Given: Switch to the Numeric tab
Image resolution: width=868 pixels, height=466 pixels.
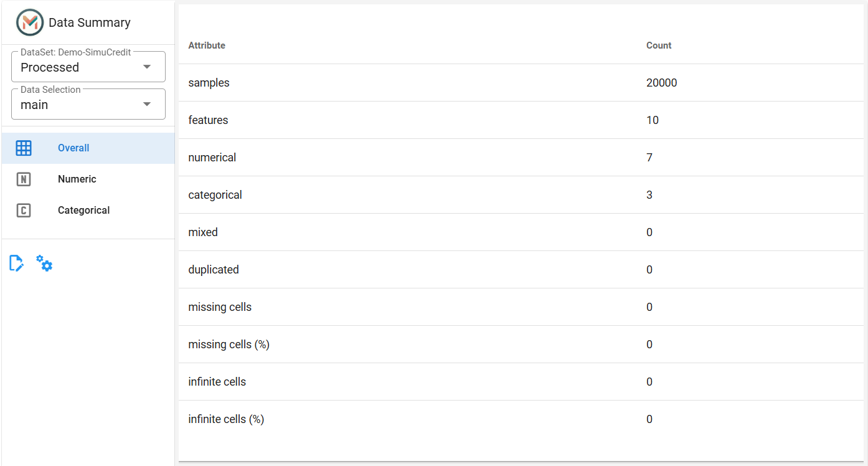Looking at the screenshot, I should [x=88, y=179].
